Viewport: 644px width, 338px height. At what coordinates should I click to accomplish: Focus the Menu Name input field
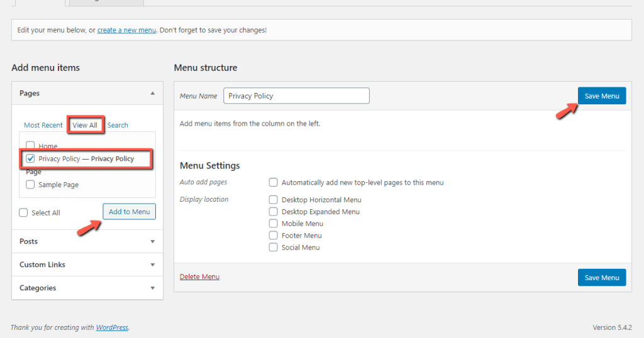coord(297,95)
